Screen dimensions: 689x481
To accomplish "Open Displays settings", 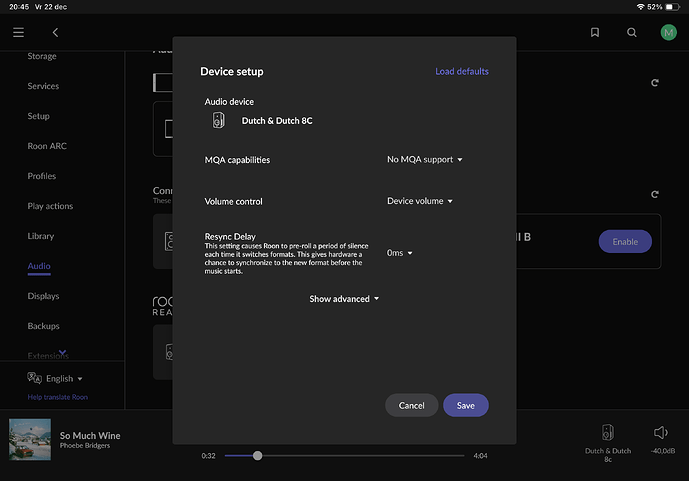I will (x=43, y=296).
